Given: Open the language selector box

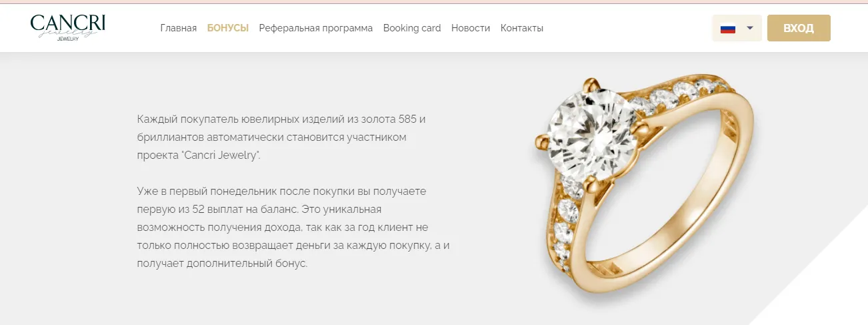Looking at the screenshot, I should [737, 28].
